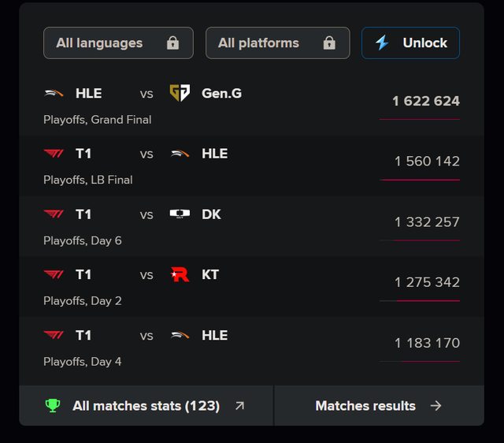Open the All languages filter dropdown
Screen dimensions: 504x443
[118, 43]
